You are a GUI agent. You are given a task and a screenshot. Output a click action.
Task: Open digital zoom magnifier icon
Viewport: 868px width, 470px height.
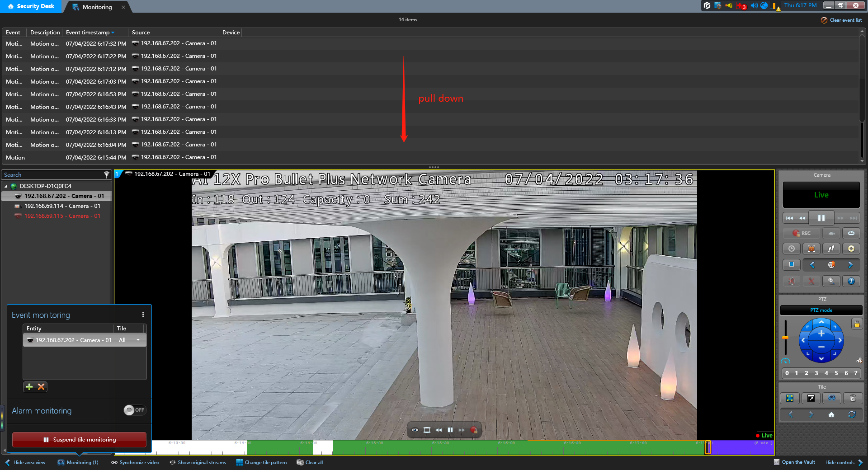coord(831,281)
